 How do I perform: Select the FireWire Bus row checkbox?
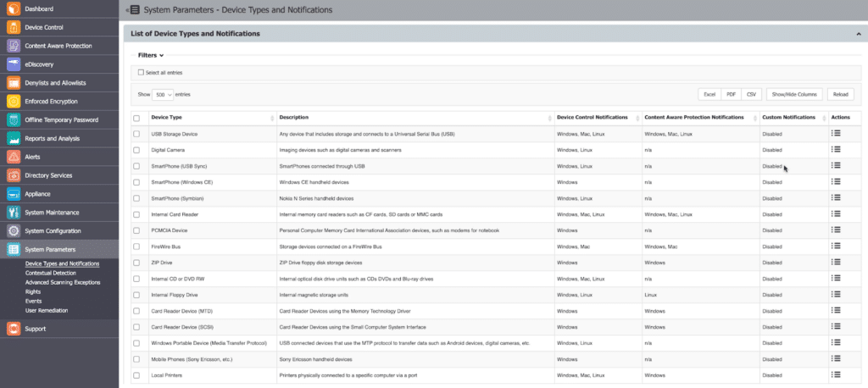(136, 247)
